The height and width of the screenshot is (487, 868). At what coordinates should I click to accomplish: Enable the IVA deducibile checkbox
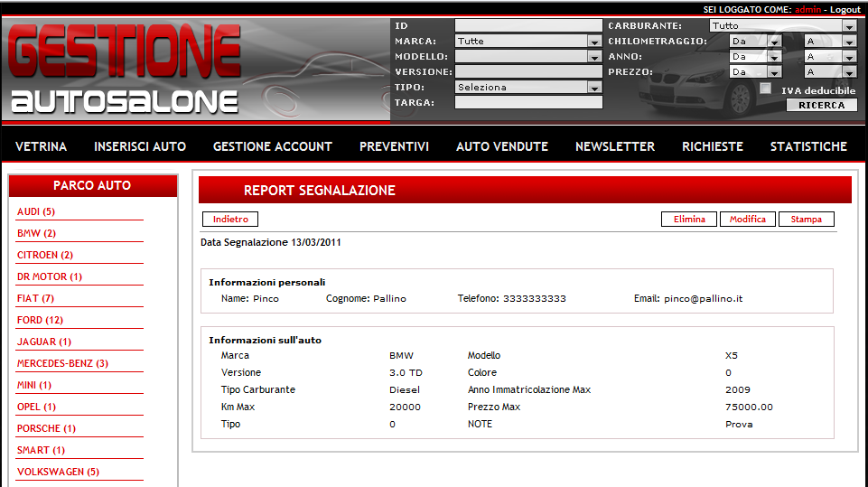click(766, 88)
